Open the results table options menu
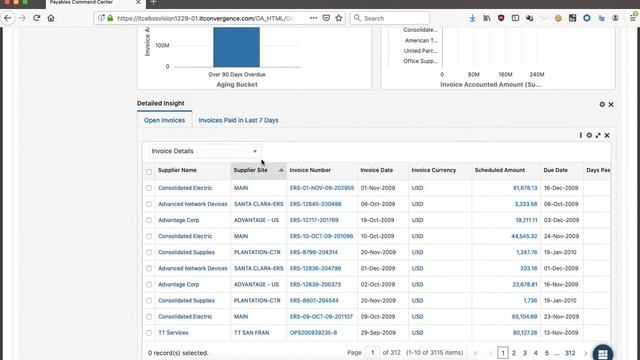 [580, 135]
